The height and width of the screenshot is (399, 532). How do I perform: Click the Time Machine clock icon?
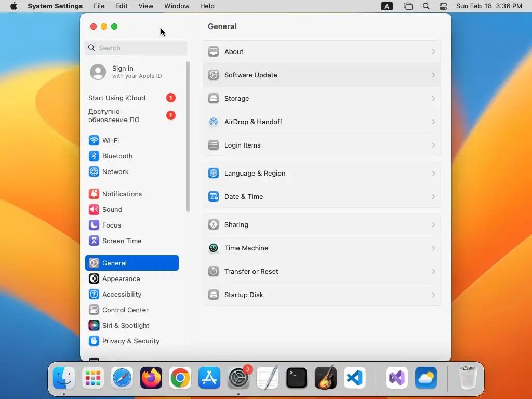click(214, 248)
